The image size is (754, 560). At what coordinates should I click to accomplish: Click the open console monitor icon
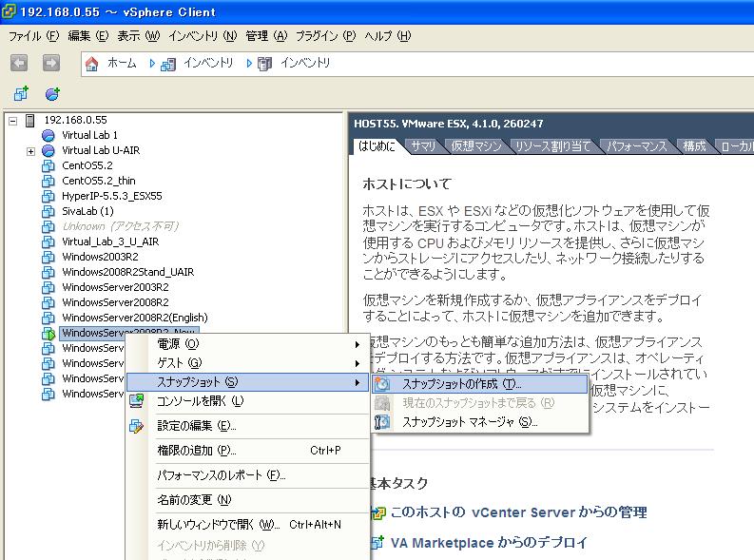point(137,400)
